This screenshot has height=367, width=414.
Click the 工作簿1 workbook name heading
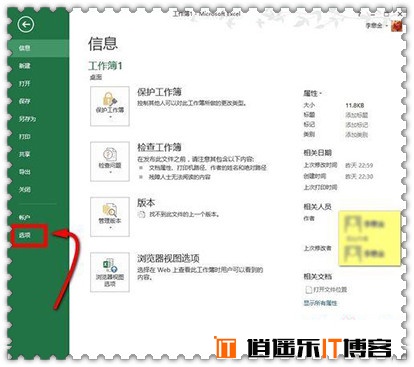105,66
